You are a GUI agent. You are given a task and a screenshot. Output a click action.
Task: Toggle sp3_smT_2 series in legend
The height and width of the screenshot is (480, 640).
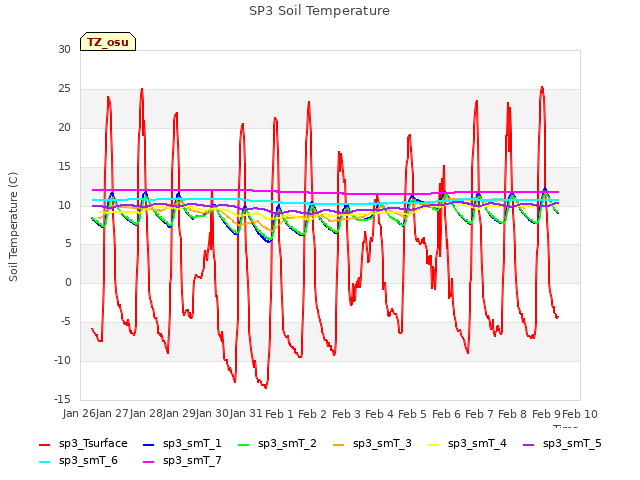click(x=277, y=444)
